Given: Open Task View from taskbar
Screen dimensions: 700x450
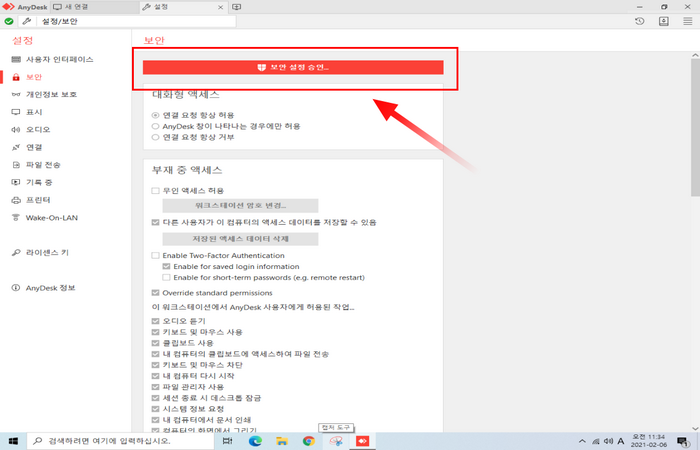Looking at the screenshot, I should pos(227,441).
